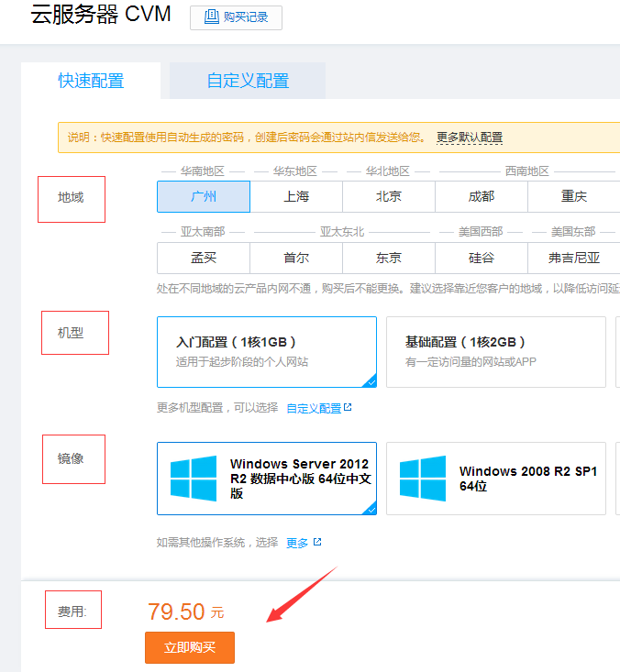Viewport: 620px width, 672px height.
Task: Select the 孟买 region
Action: pos(204,258)
